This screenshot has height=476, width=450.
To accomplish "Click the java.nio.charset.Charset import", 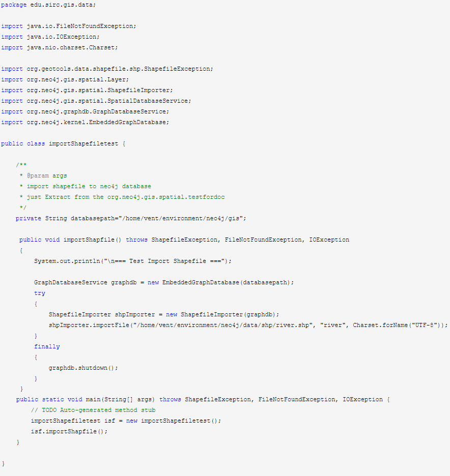I will tap(59, 47).
